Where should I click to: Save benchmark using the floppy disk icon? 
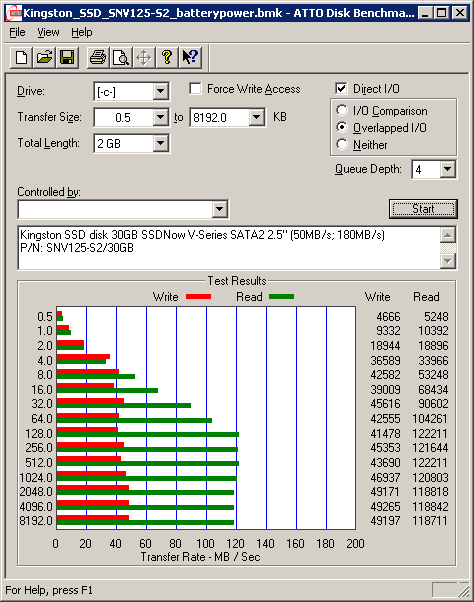tap(67, 58)
